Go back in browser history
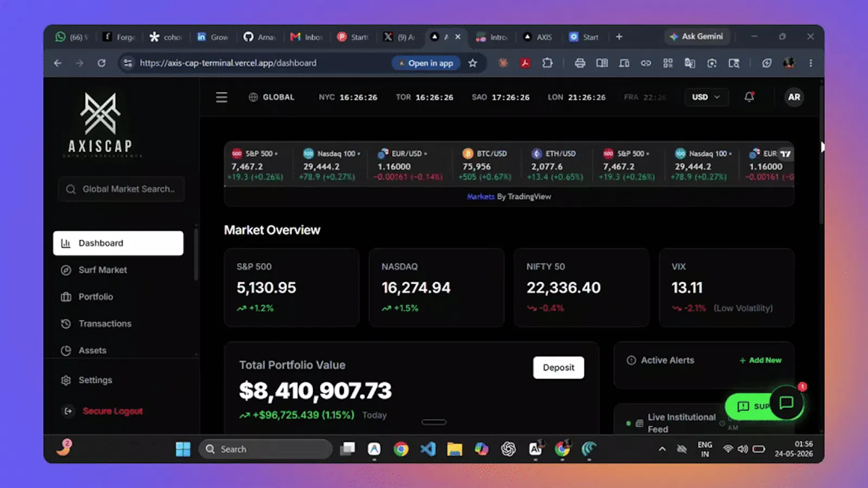 pyautogui.click(x=58, y=63)
